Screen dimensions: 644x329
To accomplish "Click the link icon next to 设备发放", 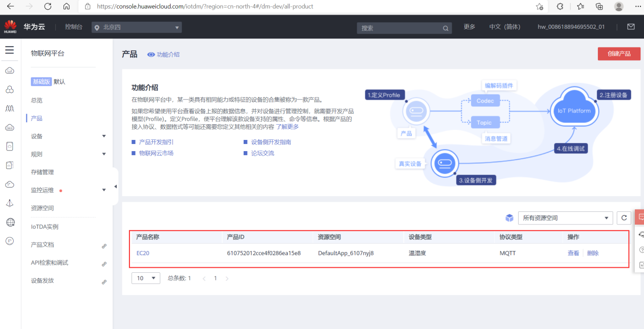I will (x=104, y=282).
